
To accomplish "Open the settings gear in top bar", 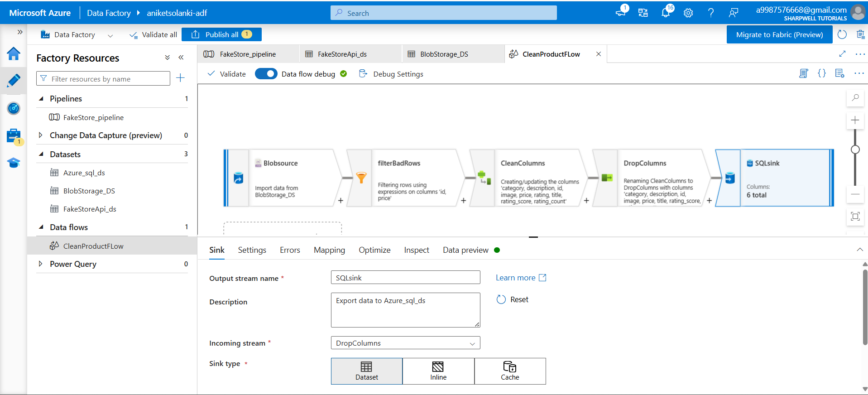I will click(688, 13).
